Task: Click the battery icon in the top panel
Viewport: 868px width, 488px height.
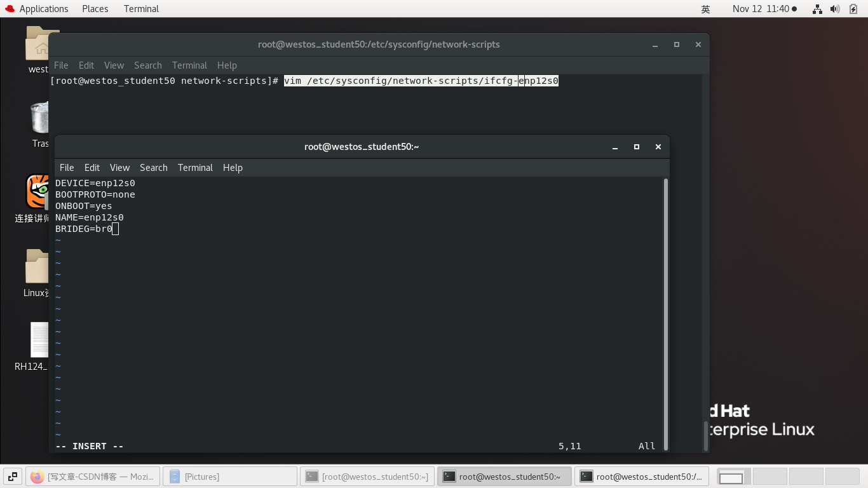Action: 853,8
